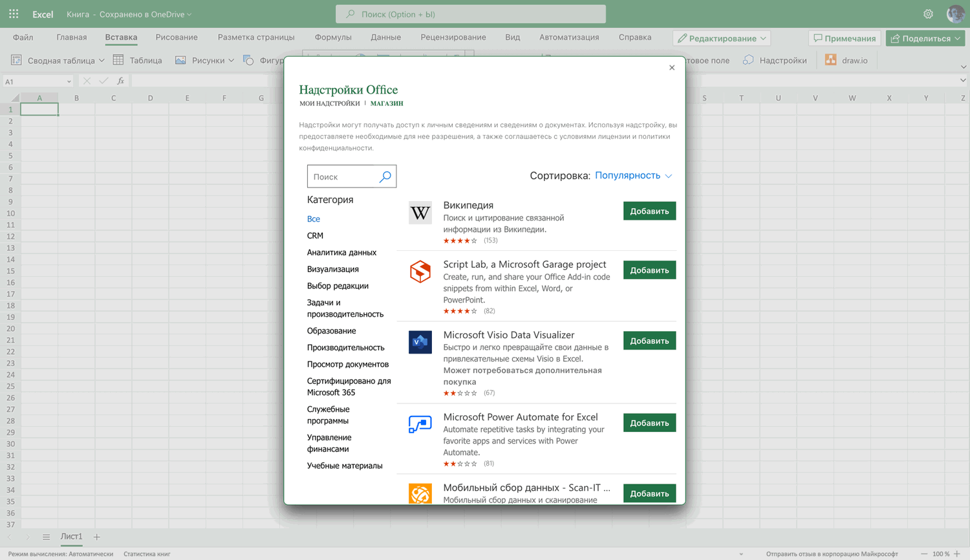Select the Визуализация category
Viewport: 970px width, 560px height.
pos(333,269)
